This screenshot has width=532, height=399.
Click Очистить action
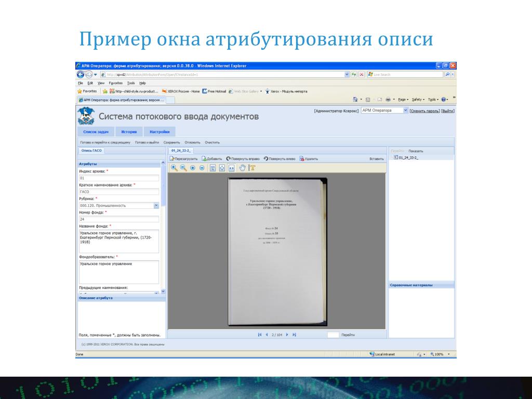click(212, 142)
